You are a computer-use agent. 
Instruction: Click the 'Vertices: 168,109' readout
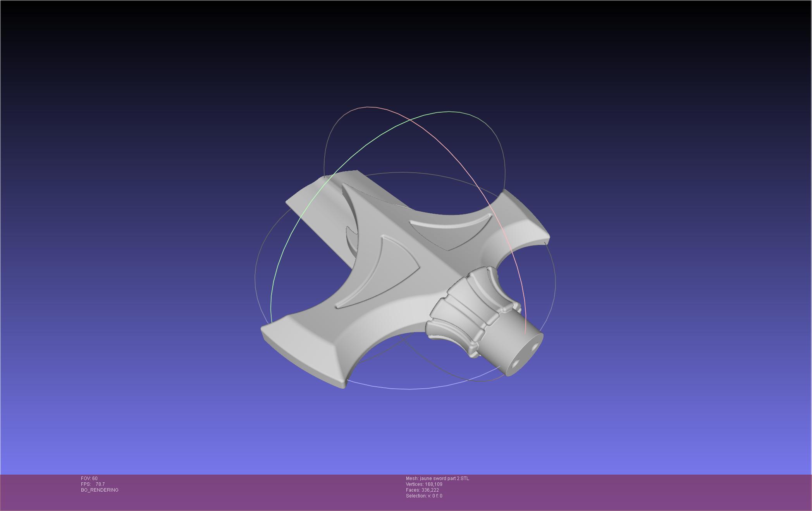pyautogui.click(x=424, y=484)
